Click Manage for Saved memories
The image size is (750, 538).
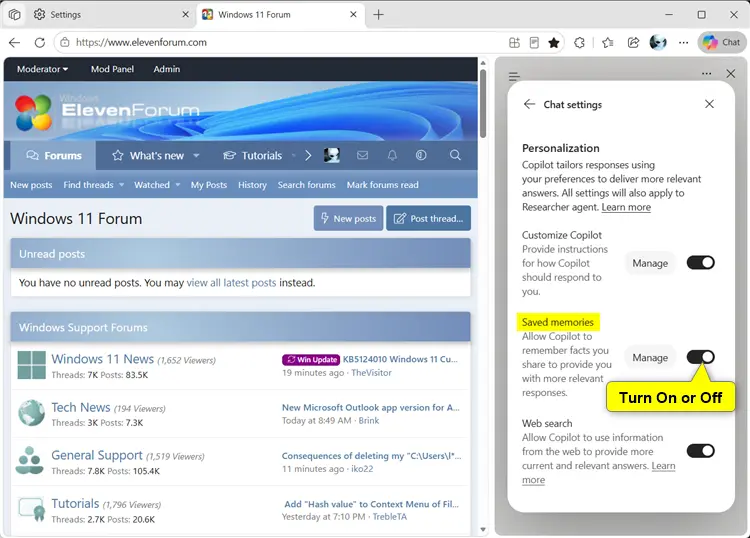pyautogui.click(x=650, y=358)
